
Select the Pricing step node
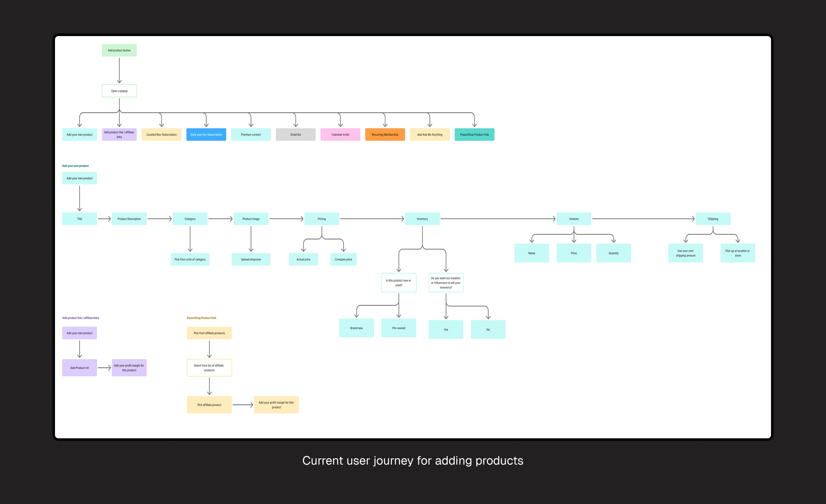point(321,219)
